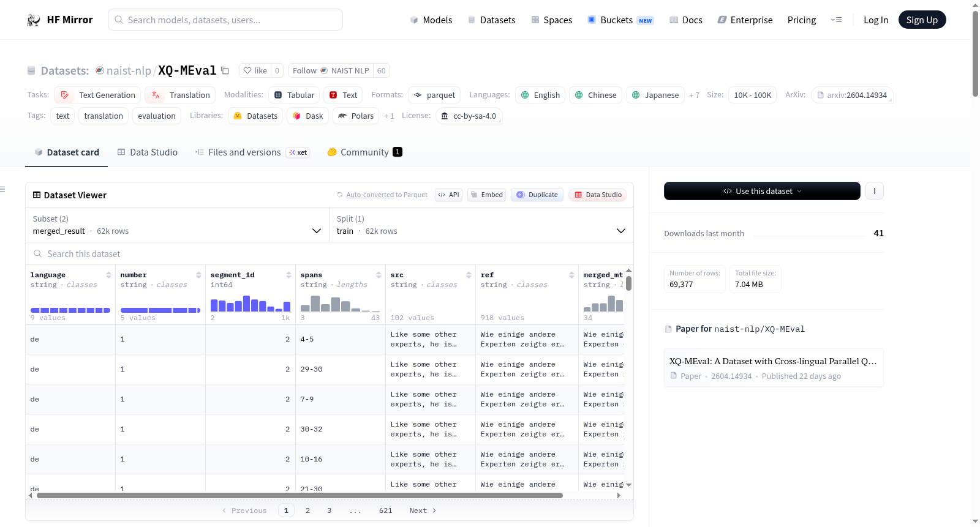This screenshot has width=980, height=527.
Task: Open Models in the top navigation
Action: click(431, 20)
